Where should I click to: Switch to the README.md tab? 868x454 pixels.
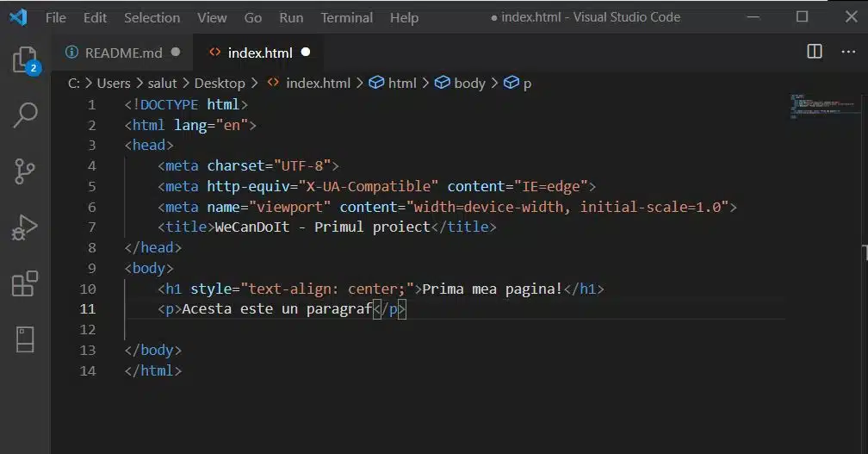click(x=123, y=53)
